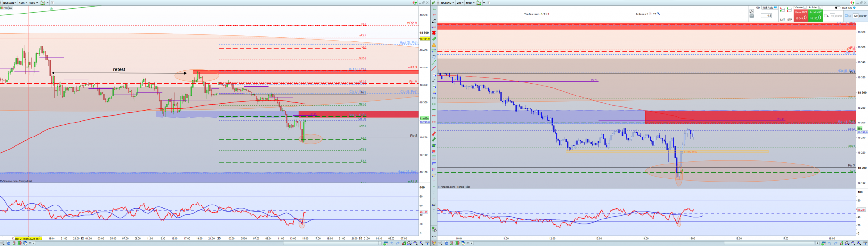Select the yellow warning alert tool

(434, 45)
